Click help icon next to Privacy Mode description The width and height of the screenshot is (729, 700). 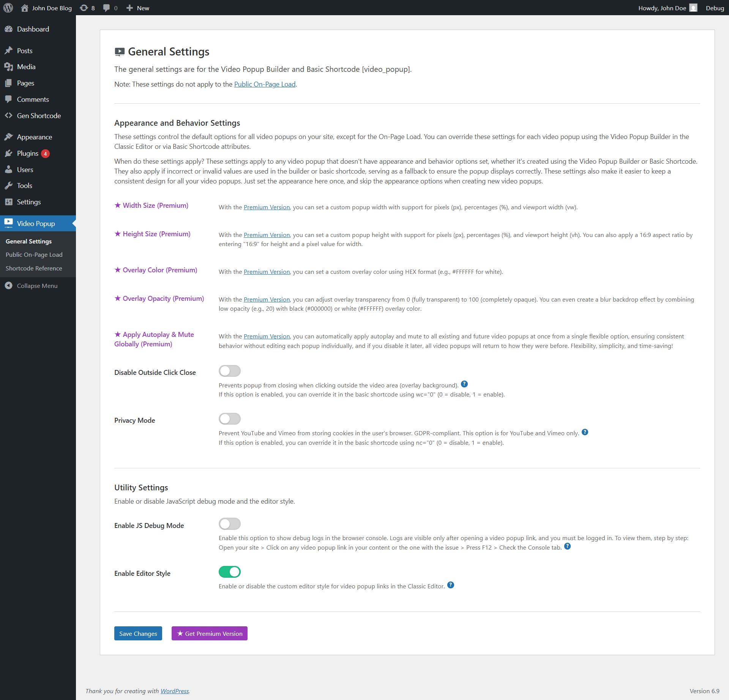(585, 432)
